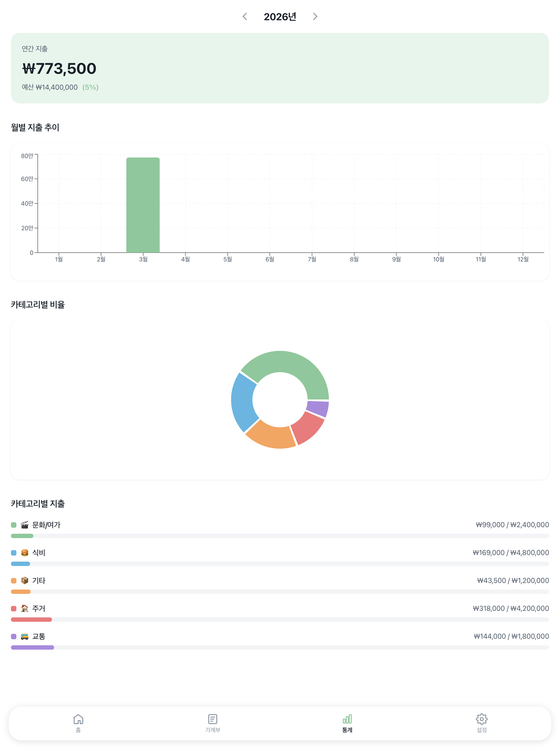Click ₩99,000 / ₩2,400,000 amount
The image size is (560, 747).
[512, 525]
